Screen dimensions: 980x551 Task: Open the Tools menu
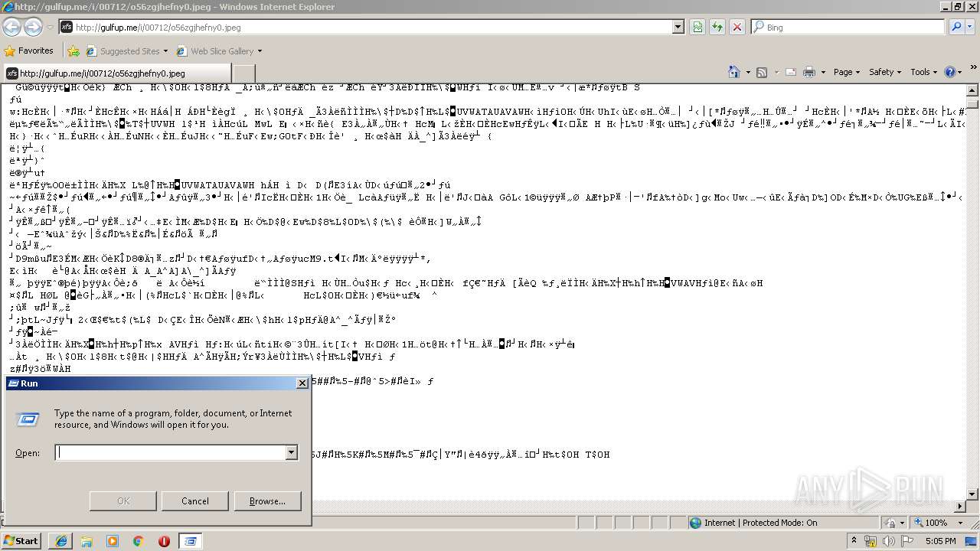coord(924,72)
